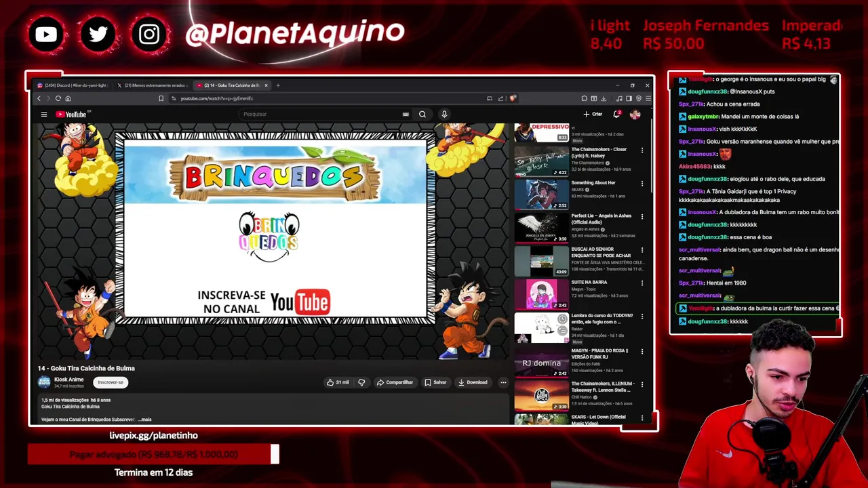Click the Compartilhar share button

[395, 382]
